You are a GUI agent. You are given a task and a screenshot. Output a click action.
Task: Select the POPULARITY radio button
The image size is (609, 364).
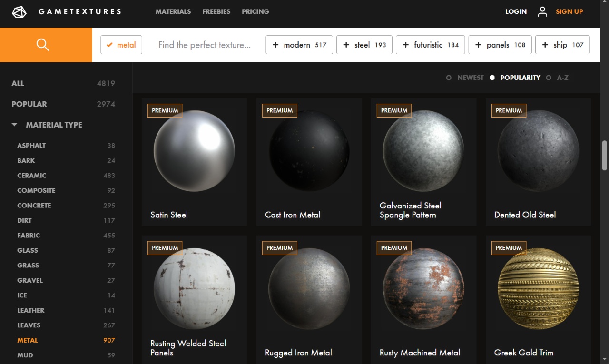[492, 78]
